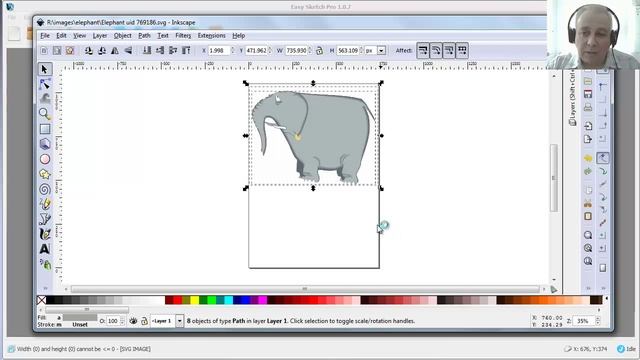Toggle Layer 1 visibility eye
The image size is (640, 360).
click(133, 321)
